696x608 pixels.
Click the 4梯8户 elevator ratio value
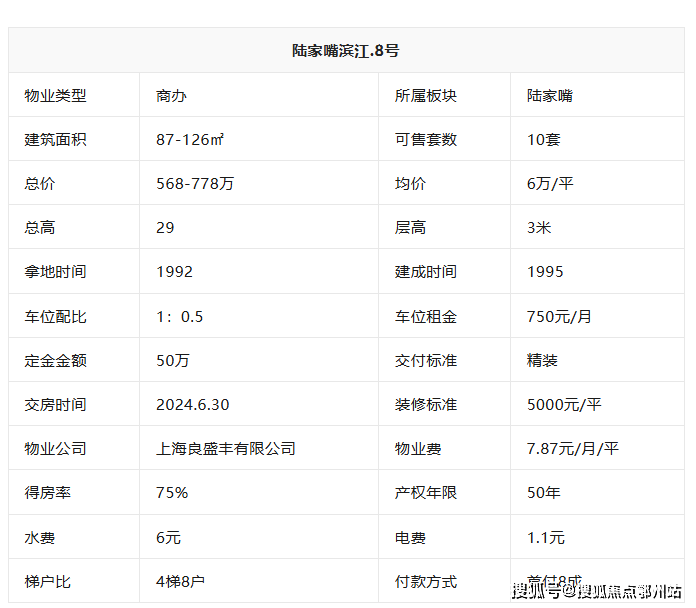(181, 581)
